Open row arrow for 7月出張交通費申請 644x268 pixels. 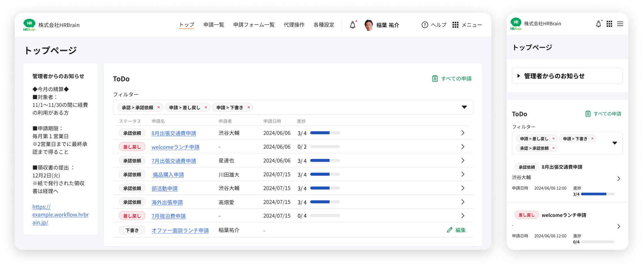tap(462, 160)
